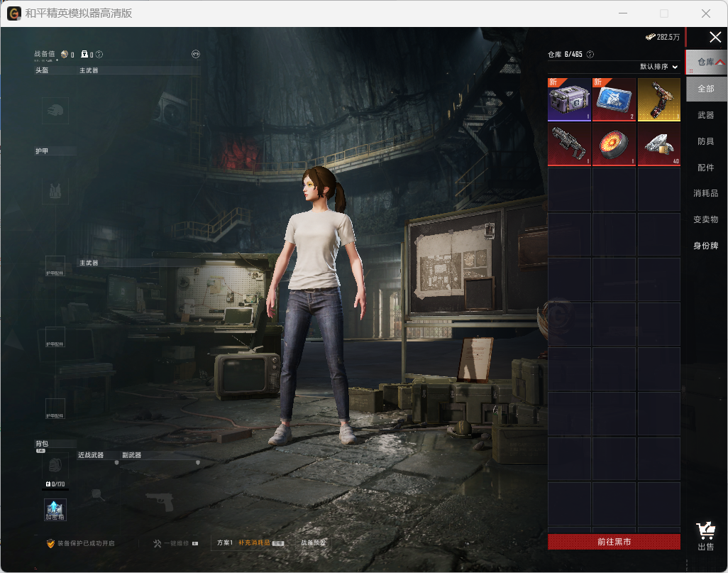728x573 pixels.
Task: Click the emulator logo in title bar
Action: pos(14,13)
